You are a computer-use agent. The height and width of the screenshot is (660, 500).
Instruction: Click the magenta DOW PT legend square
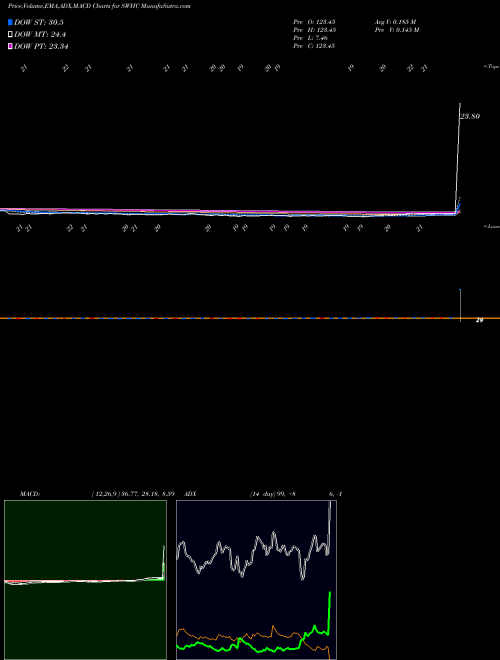10,46
